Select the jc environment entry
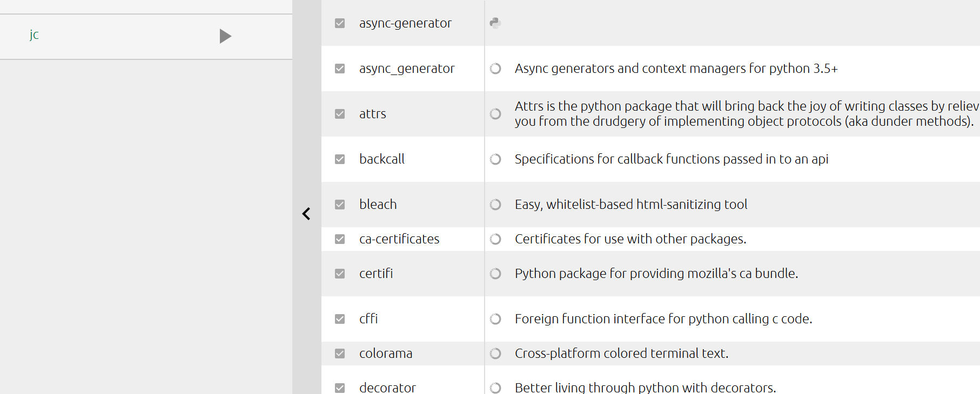The image size is (980, 394). [35, 36]
